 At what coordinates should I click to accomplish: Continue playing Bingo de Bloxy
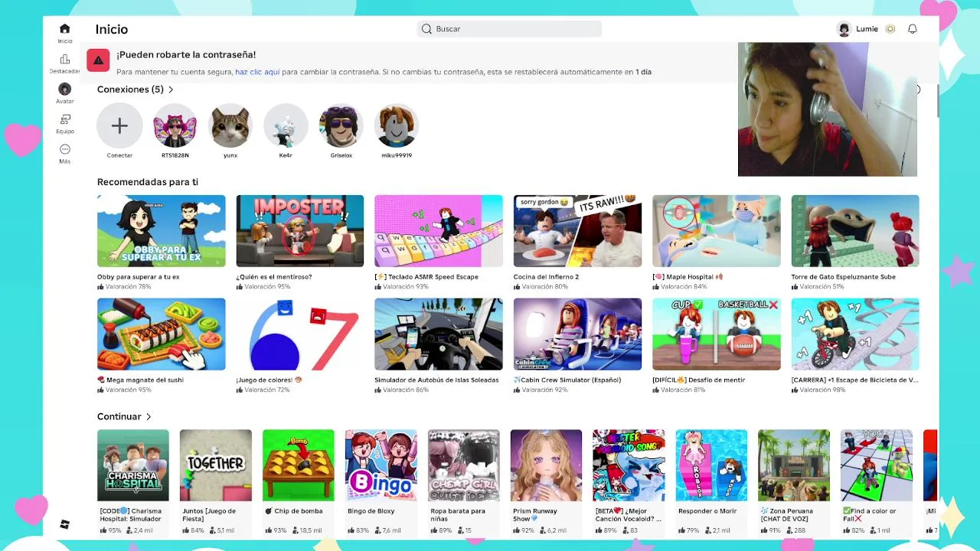[381, 465]
